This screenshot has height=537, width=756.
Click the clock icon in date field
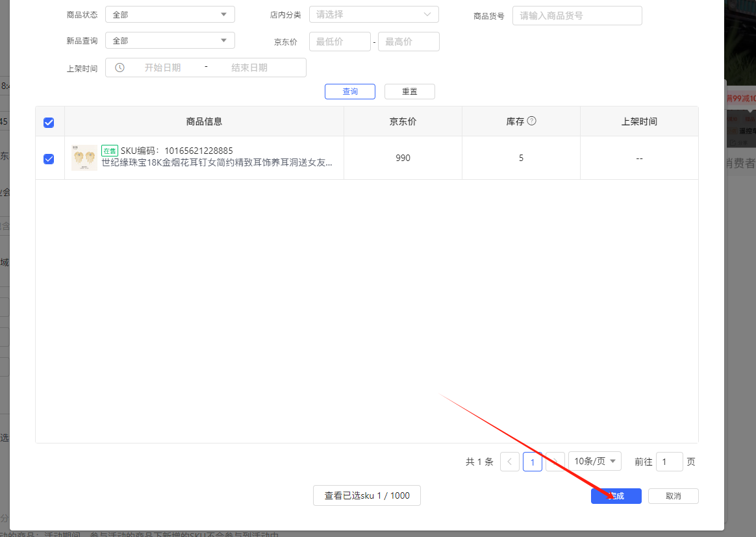[x=120, y=68]
